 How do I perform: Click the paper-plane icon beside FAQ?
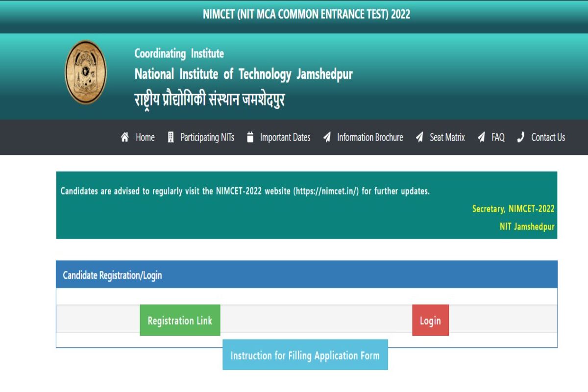click(482, 137)
